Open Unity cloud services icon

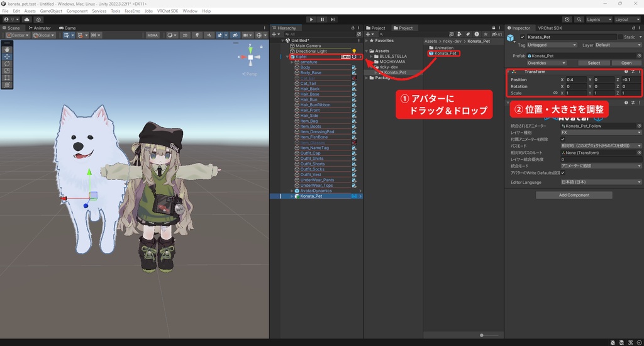[x=26, y=20]
